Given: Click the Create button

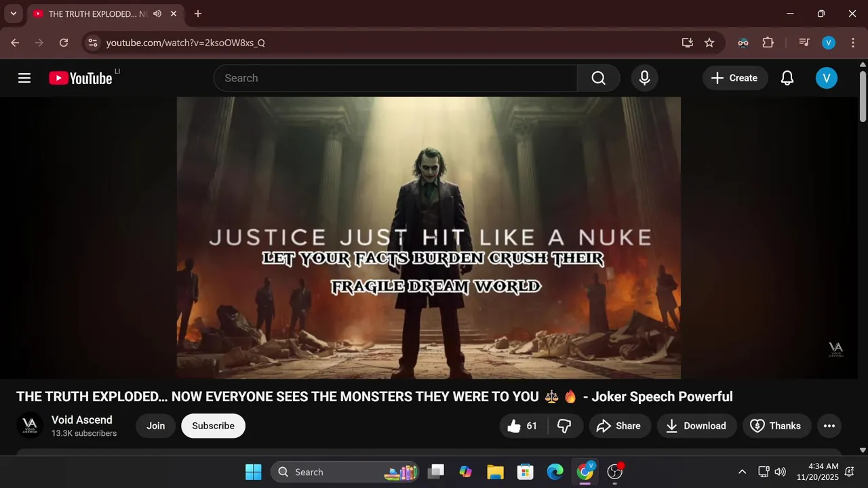Looking at the screenshot, I should click(x=734, y=78).
